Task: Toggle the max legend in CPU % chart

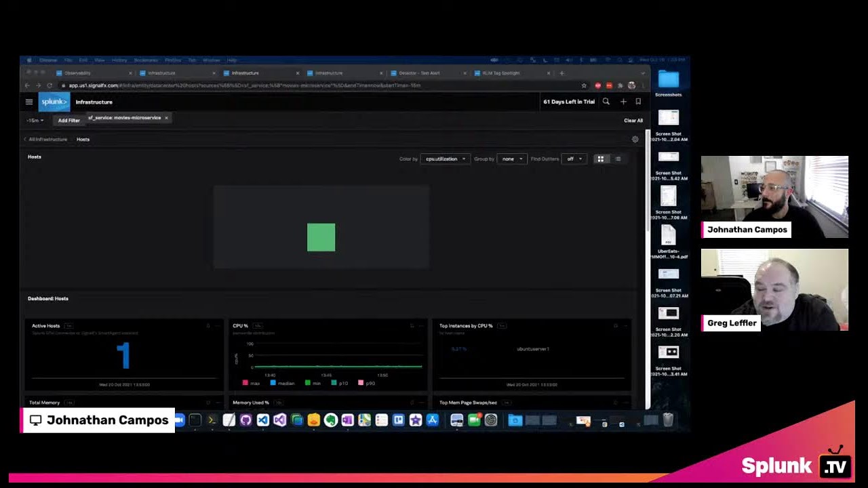Action: (x=251, y=383)
